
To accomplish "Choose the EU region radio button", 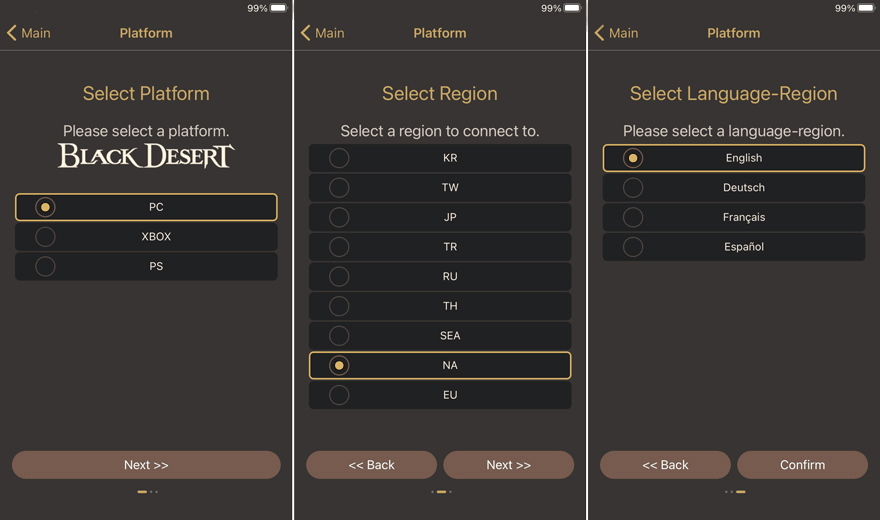I will pyautogui.click(x=339, y=395).
